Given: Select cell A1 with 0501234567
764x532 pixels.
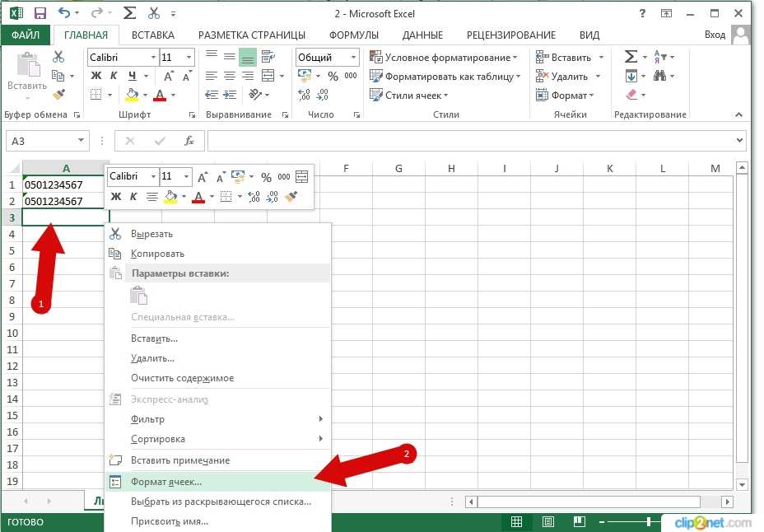Looking at the screenshot, I should pos(66,184).
